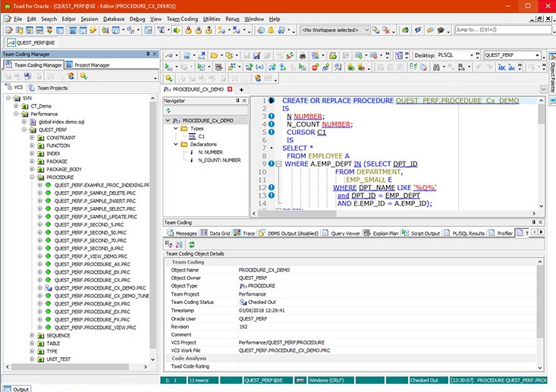The image size is (556, 392).
Task: Click the yellow bell notification icon
Action: (x=271, y=30)
